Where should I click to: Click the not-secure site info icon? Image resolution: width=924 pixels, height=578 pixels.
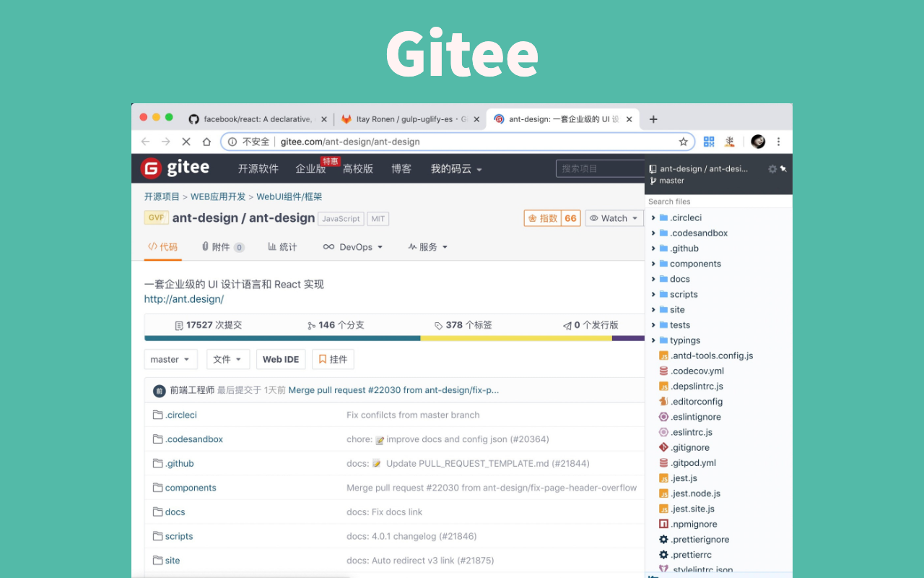[232, 142]
